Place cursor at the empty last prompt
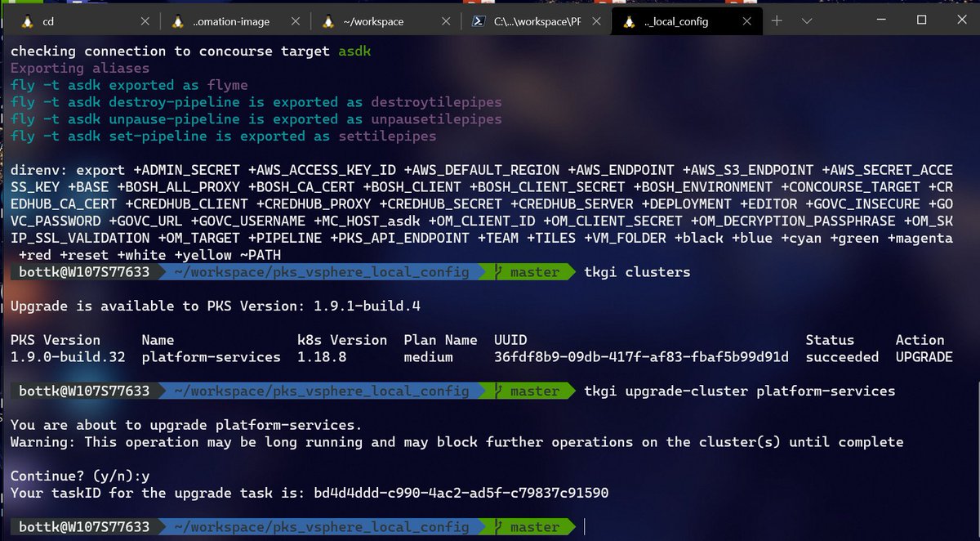This screenshot has height=541, width=980. click(586, 527)
